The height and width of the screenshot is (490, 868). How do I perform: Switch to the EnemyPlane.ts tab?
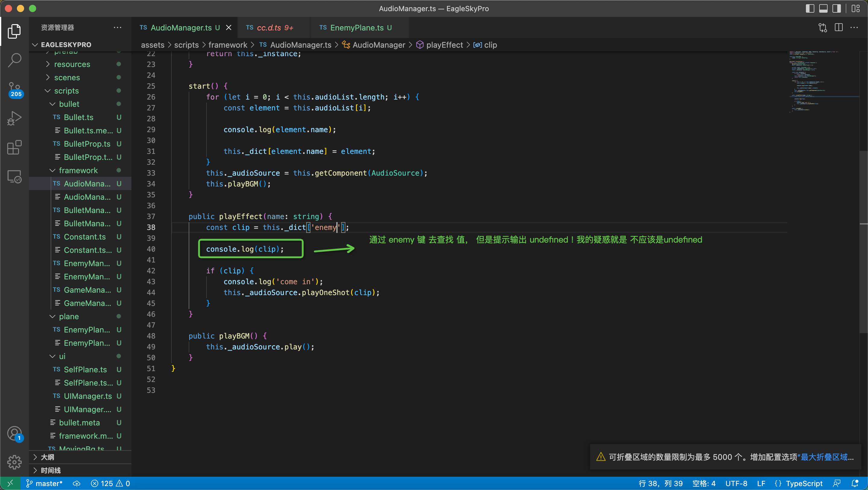(357, 28)
